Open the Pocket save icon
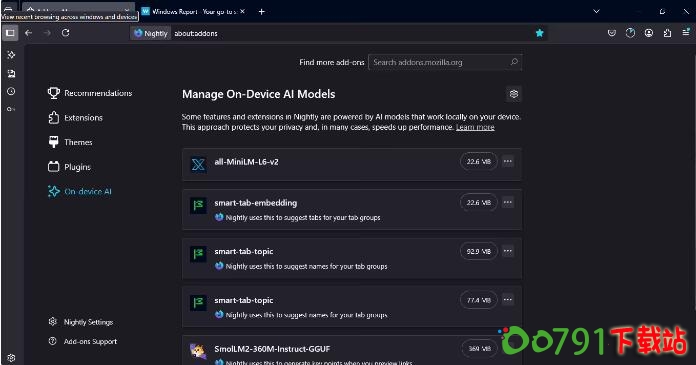The height and width of the screenshot is (365, 696). [x=612, y=33]
